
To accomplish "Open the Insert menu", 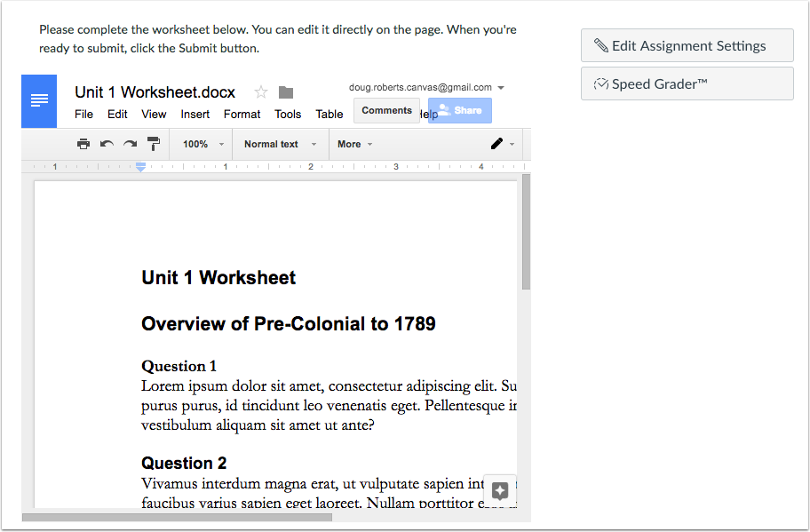I will click(195, 115).
